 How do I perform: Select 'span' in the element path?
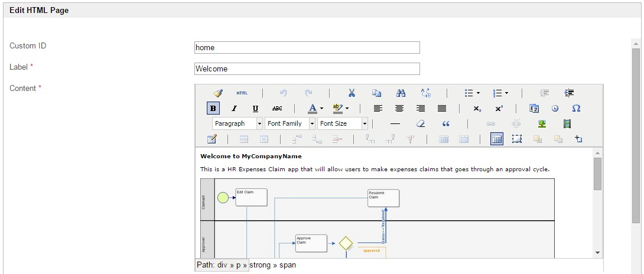pyautogui.click(x=288, y=265)
